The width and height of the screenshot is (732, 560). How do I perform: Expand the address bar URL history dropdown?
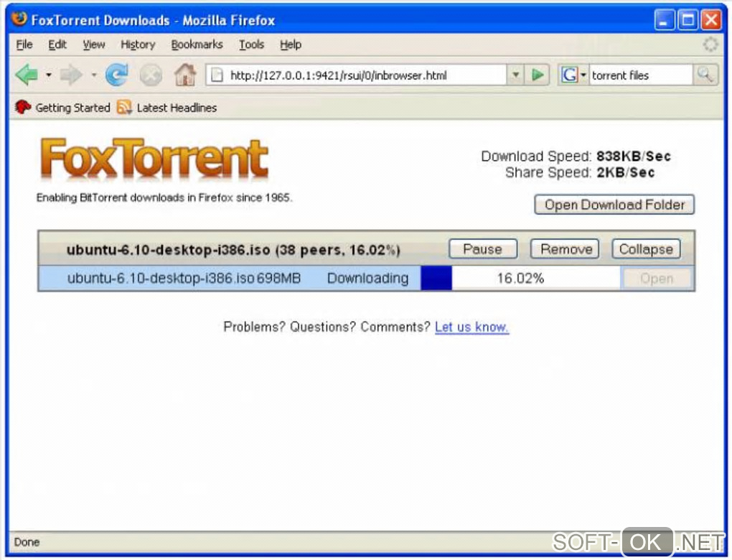coord(515,75)
